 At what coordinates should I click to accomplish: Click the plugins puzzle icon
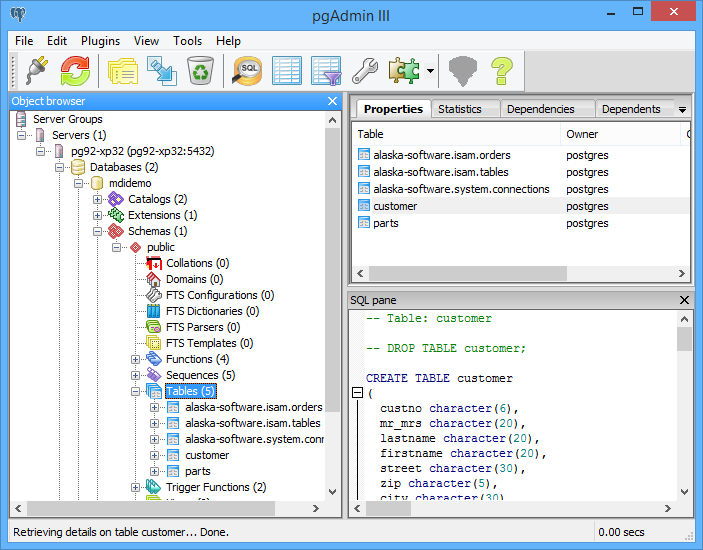404,70
